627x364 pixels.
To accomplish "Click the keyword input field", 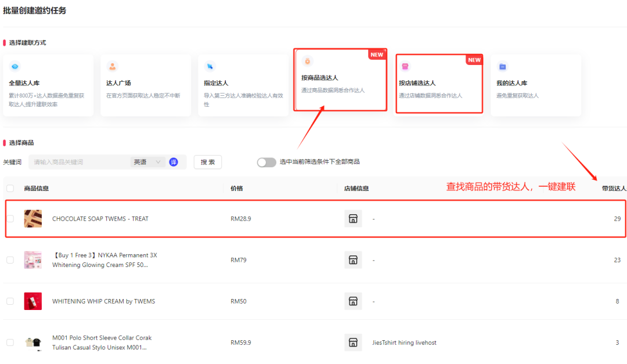I will [78, 162].
